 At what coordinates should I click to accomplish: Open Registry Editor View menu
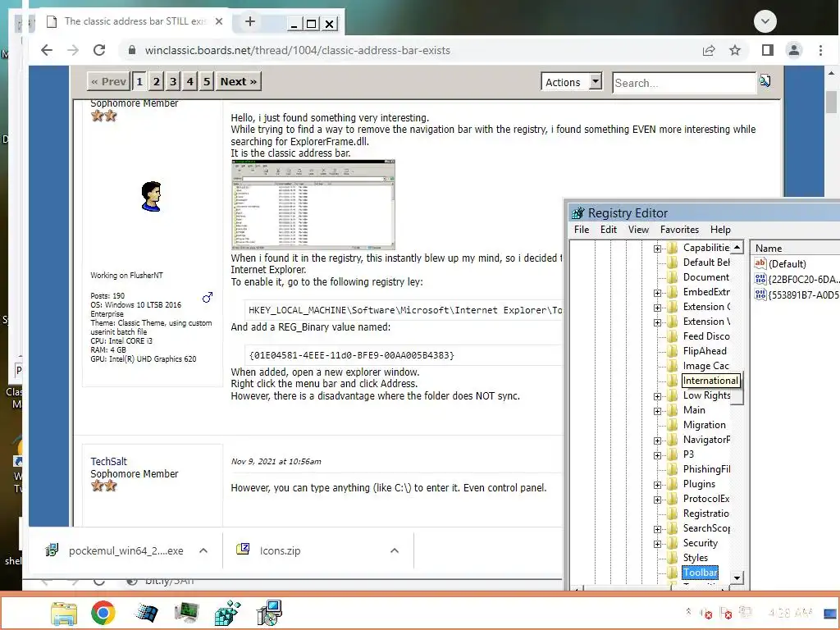(x=638, y=230)
